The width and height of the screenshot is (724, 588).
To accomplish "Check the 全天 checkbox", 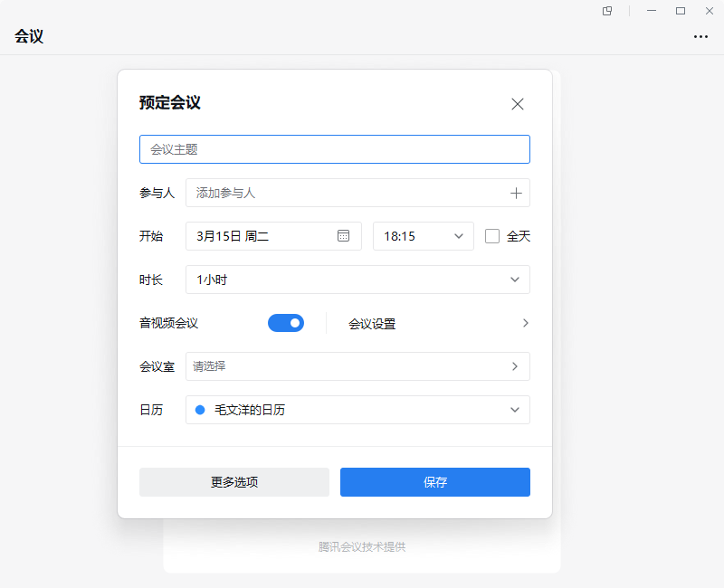I will coord(491,236).
